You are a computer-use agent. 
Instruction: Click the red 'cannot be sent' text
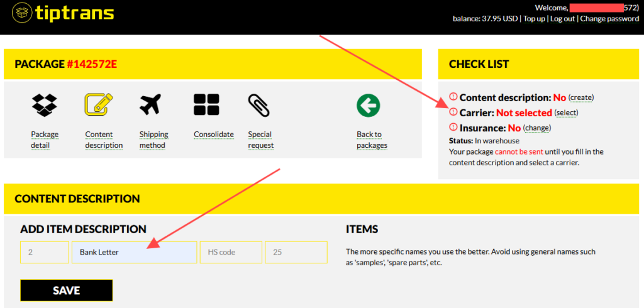tap(519, 151)
